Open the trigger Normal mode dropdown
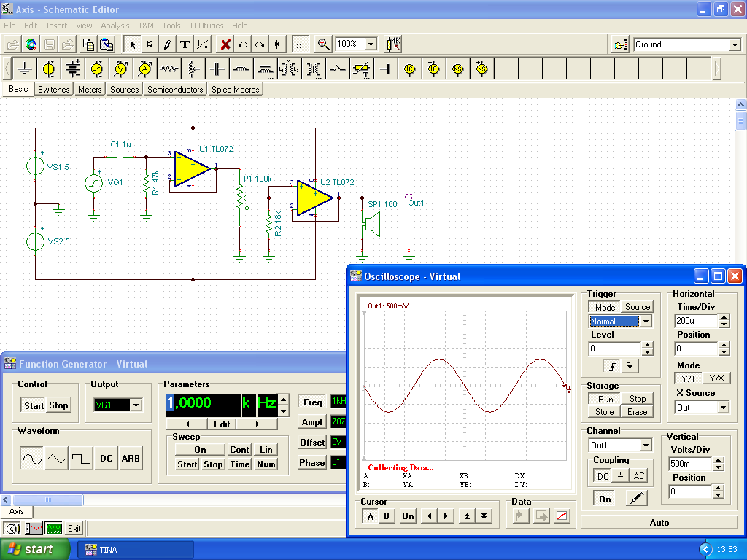Viewport: 747px width, 560px height. tap(646, 322)
